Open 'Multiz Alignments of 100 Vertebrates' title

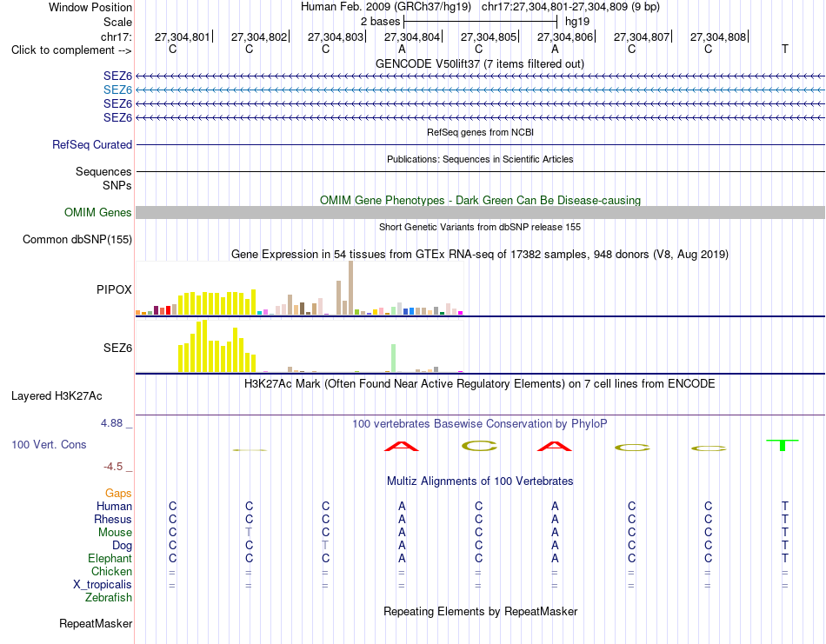click(x=480, y=481)
